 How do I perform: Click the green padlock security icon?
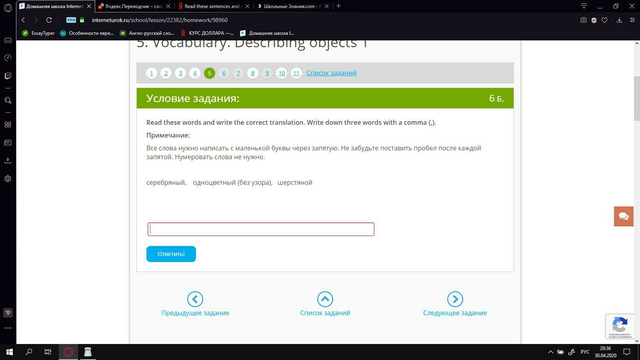click(x=82, y=20)
